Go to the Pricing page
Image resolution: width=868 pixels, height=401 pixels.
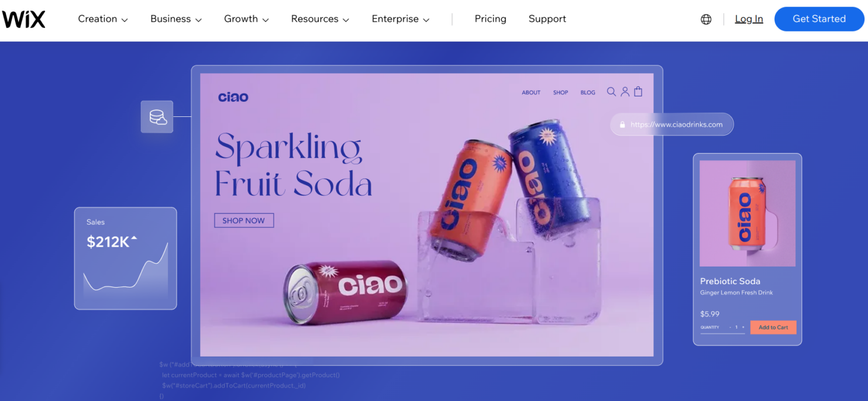[x=490, y=19]
